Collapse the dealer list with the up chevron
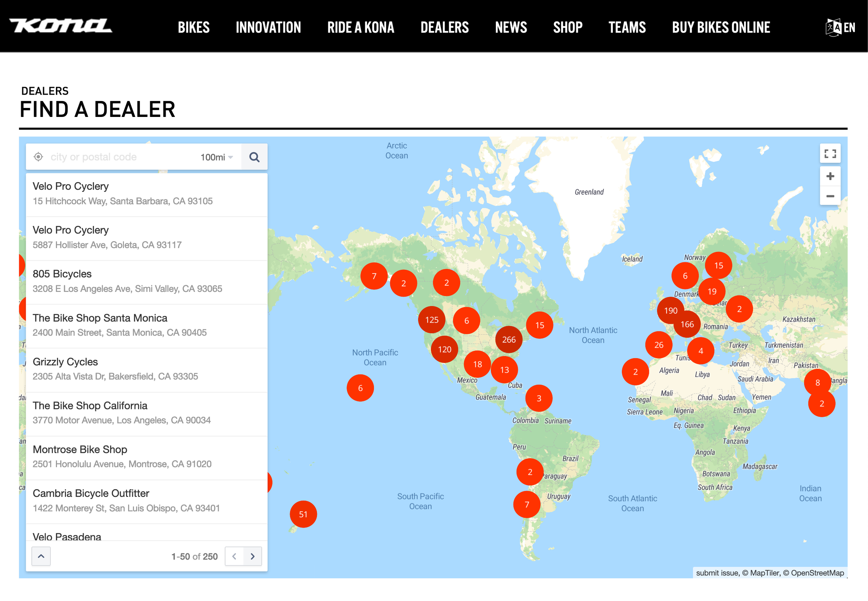The height and width of the screenshot is (601, 868). click(41, 556)
